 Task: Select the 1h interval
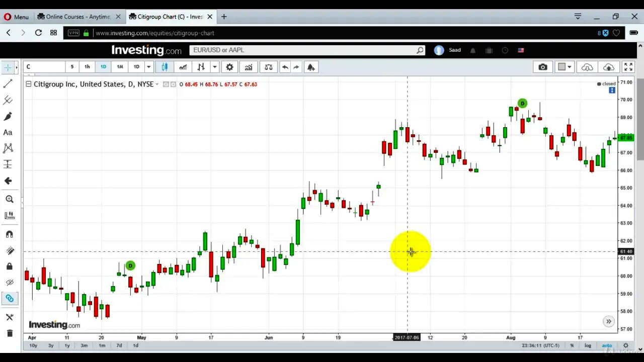coord(87,67)
